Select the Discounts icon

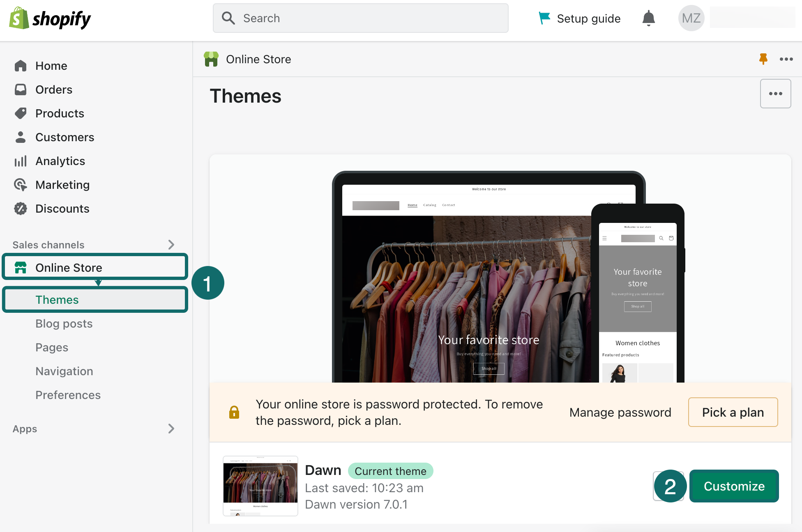click(21, 209)
